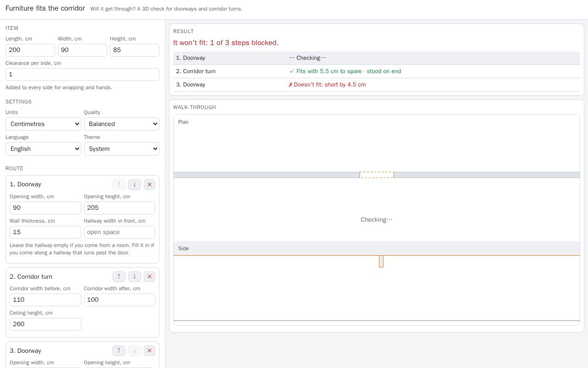Edit step 1 Wall thickness field

tap(45, 232)
